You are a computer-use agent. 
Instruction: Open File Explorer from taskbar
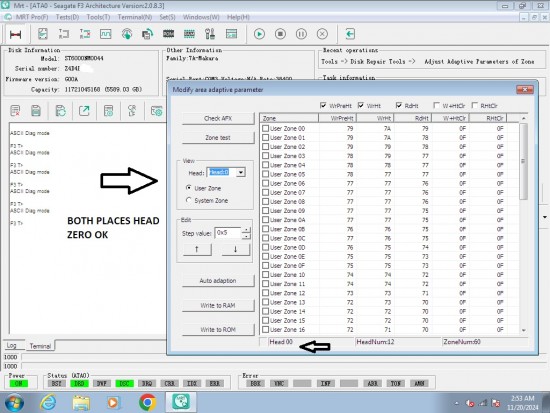pos(81,403)
